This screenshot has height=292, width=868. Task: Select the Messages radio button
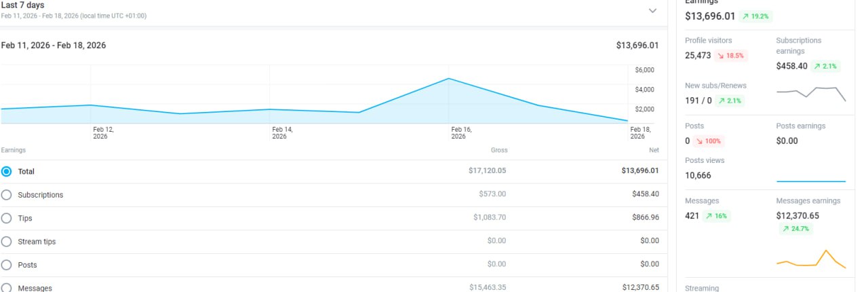coord(7,288)
